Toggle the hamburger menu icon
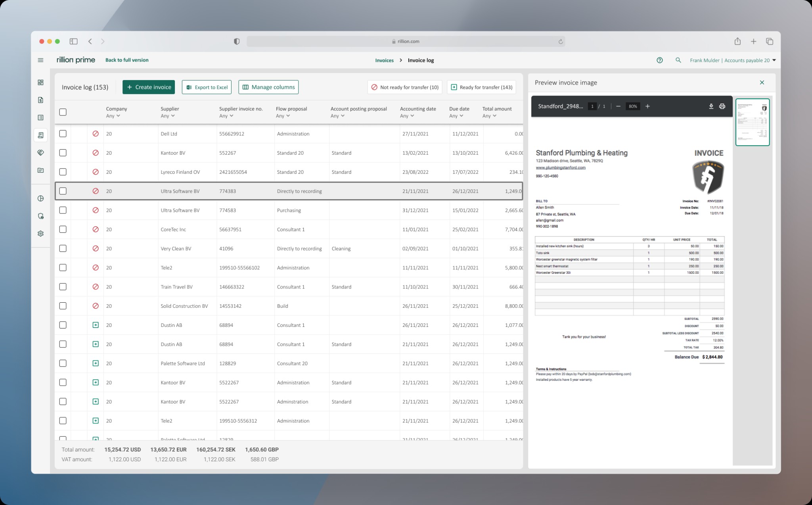 40,60
